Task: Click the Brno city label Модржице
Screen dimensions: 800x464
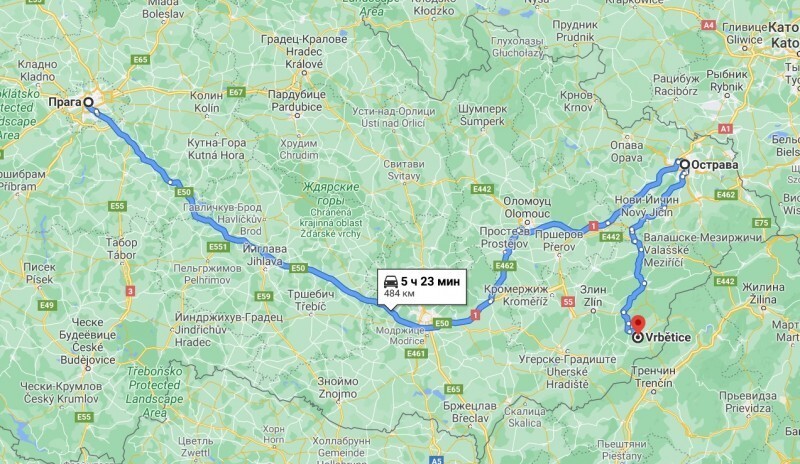Action: 401,330
